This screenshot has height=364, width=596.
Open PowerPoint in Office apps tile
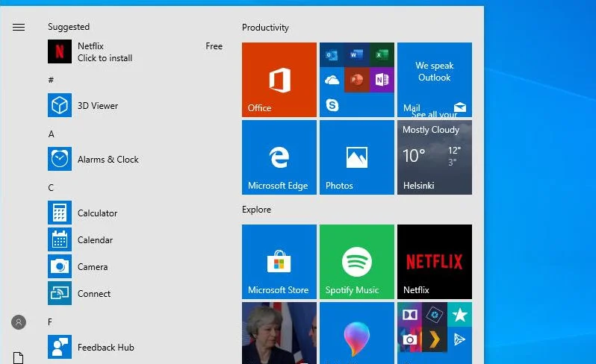[x=356, y=80]
